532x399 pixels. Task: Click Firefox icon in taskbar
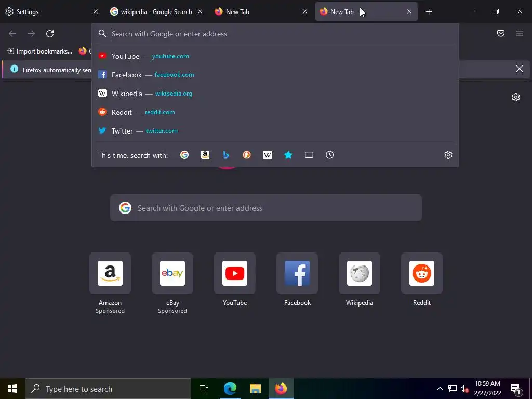tap(281, 389)
